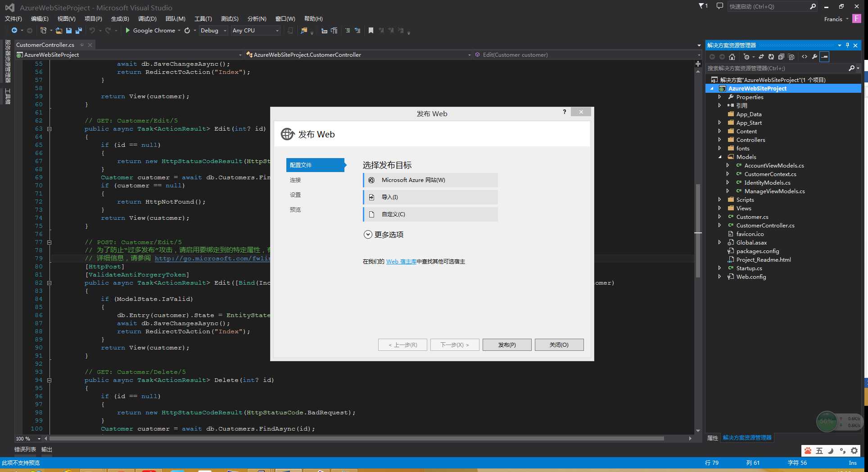Click the Properties wrench icon in Solution Explorer
The width and height of the screenshot is (868, 472).
coord(814,57)
